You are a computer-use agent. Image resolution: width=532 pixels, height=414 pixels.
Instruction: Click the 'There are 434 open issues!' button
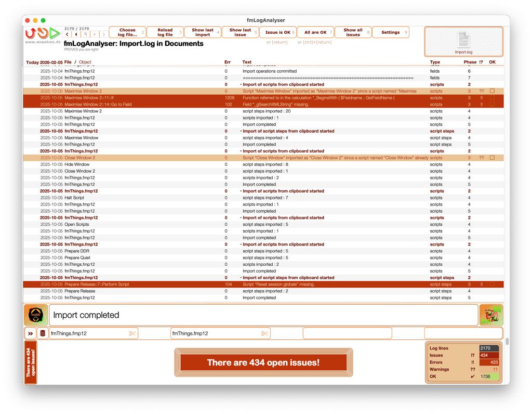[x=264, y=363]
